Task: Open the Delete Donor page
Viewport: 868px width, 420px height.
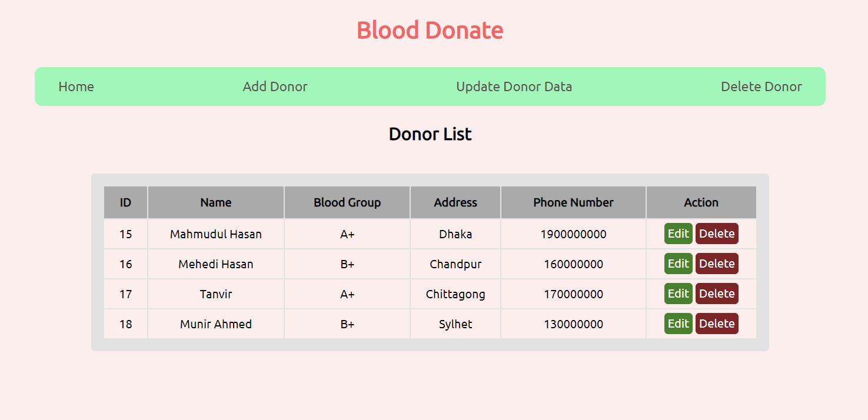Action: (761, 86)
